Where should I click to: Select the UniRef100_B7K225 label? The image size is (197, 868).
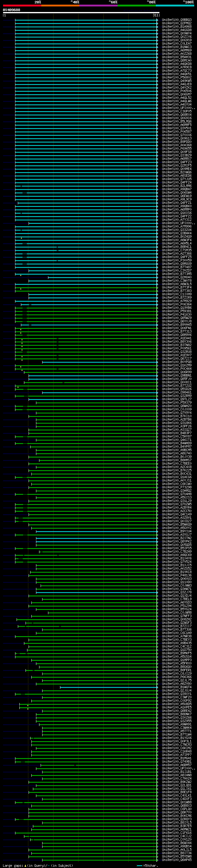click(x=176, y=470)
